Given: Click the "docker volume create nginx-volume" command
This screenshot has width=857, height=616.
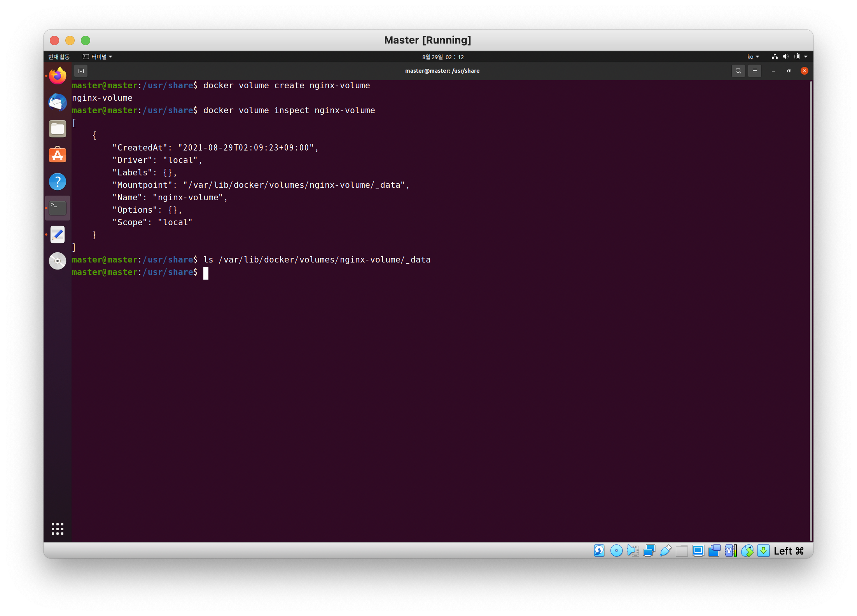Looking at the screenshot, I should [x=287, y=86].
